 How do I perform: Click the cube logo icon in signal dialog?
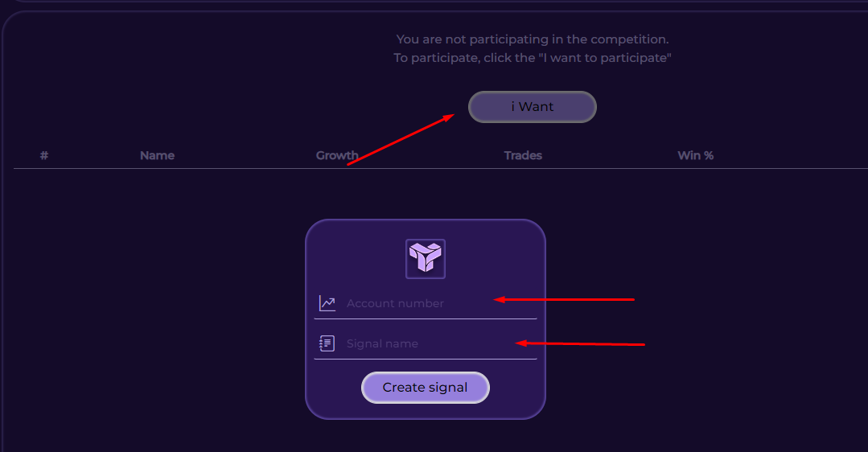(x=426, y=259)
